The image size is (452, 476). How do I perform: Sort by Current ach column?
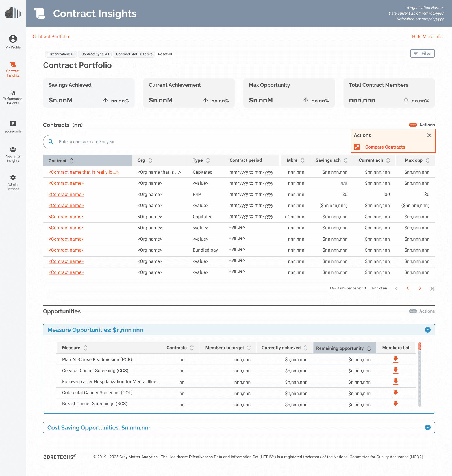[374, 160]
